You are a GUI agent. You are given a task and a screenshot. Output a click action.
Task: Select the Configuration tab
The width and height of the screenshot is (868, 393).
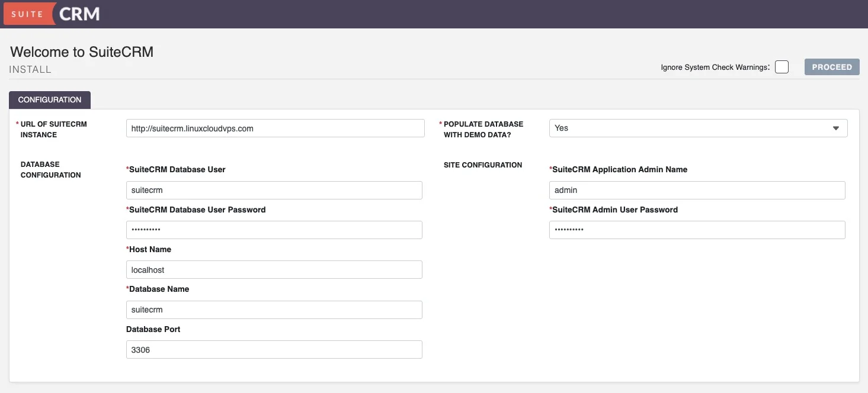coord(50,100)
